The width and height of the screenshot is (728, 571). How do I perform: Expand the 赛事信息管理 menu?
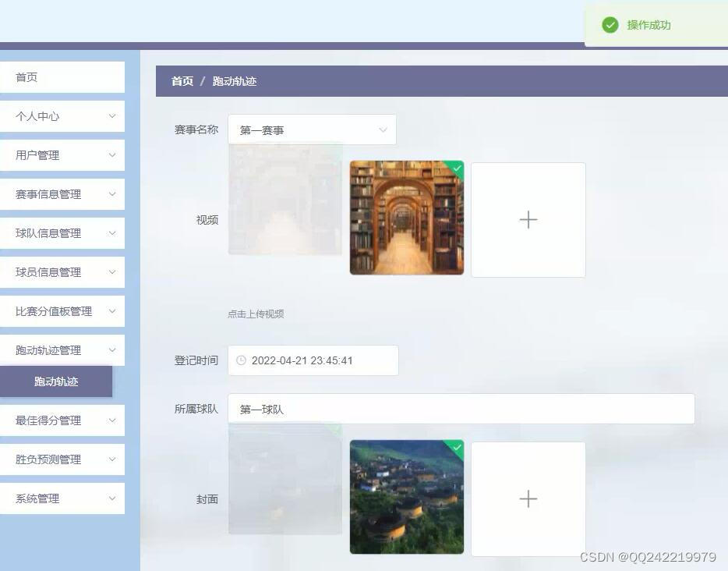click(62, 194)
